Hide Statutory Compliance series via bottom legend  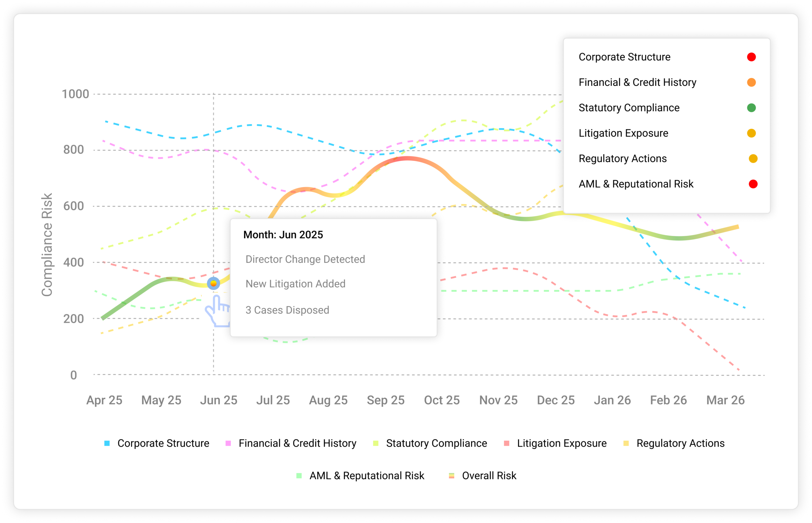436,443
